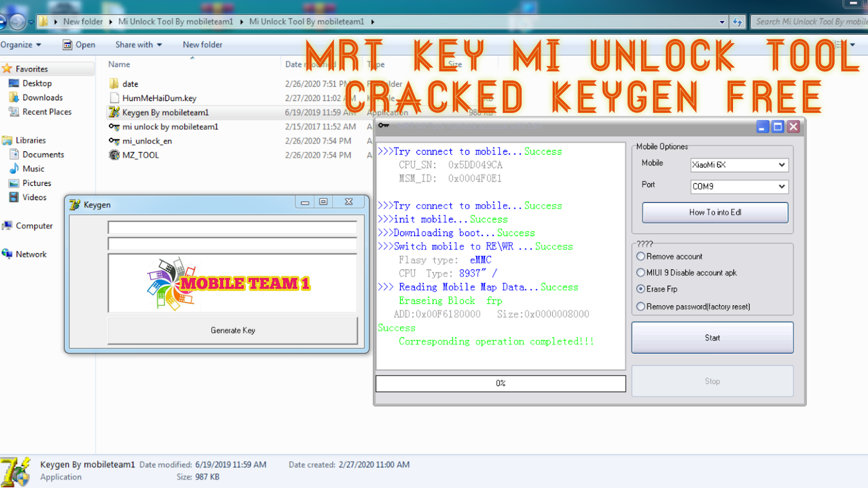Minimize the Keygen window
Image resolution: width=868 pixels, height=488 pixels.
coord(305,202)
